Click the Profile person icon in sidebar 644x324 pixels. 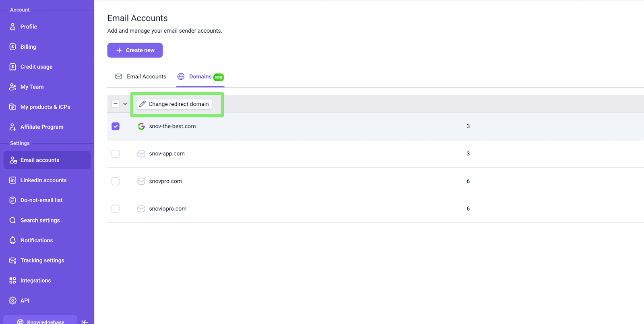pyautogui.click(x=12, y=27)
